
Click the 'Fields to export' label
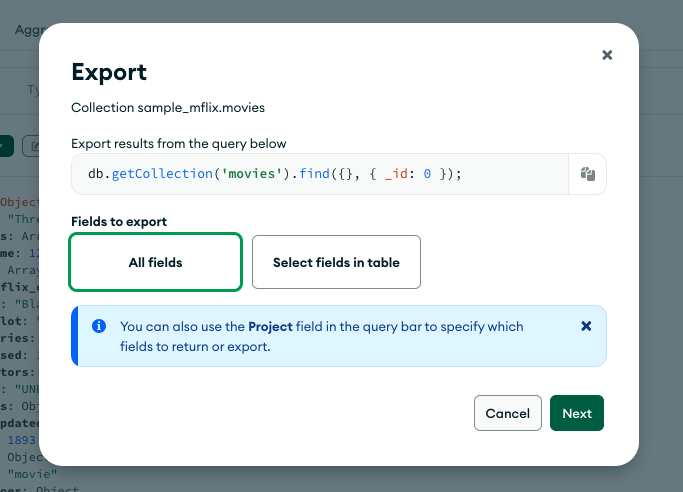pyautogui.click(x=119, y=222)
